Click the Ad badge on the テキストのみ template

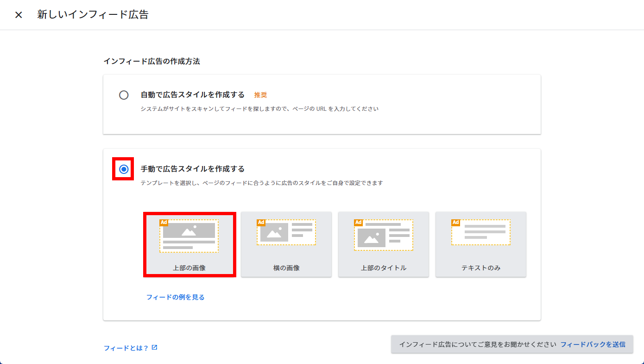click(x=455, y=223)
